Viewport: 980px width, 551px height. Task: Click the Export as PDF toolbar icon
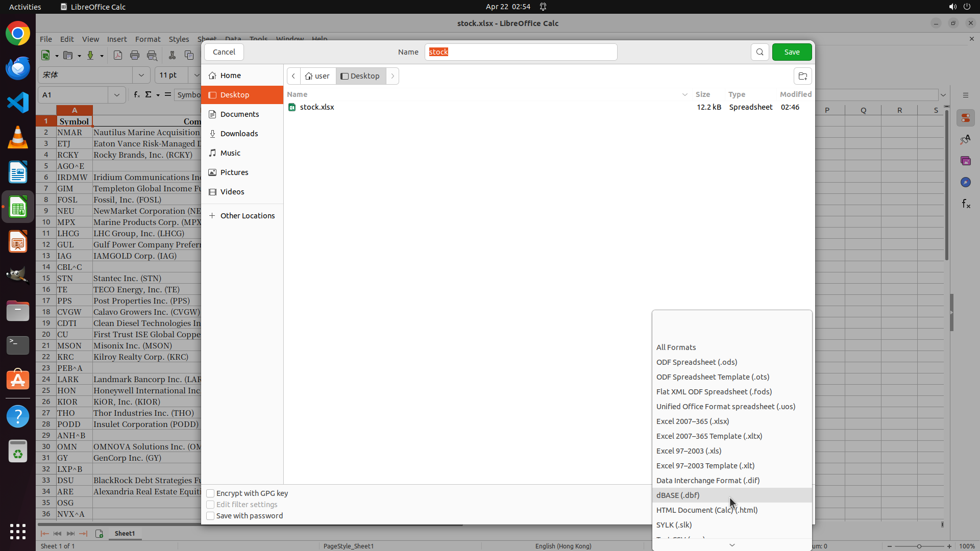click(118, 55)
